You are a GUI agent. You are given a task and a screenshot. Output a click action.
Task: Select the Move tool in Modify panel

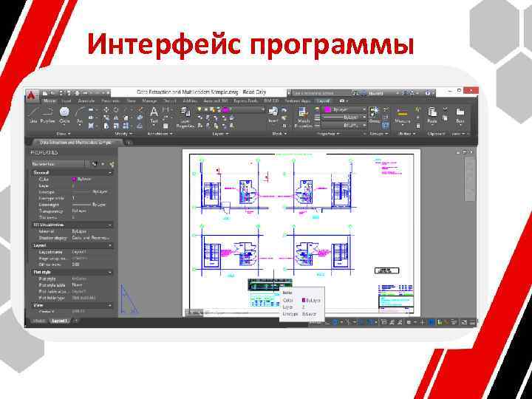tap(106, 110)
